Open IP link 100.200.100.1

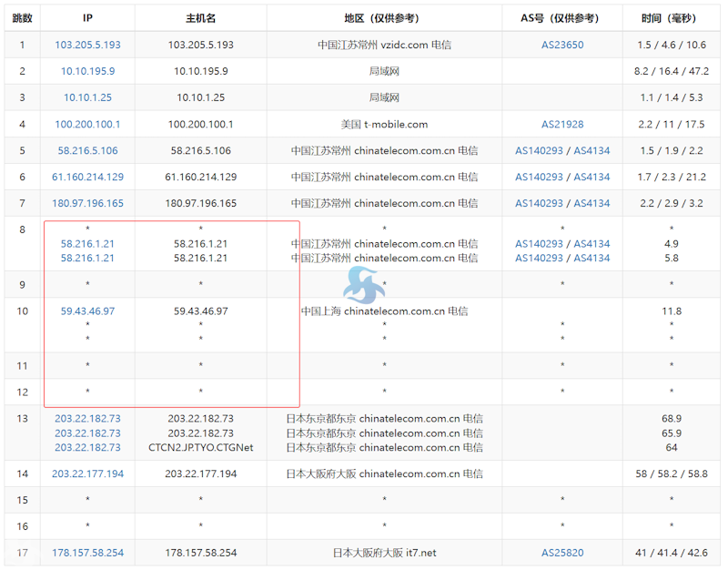pyautogui.click(x=87, y=124)
